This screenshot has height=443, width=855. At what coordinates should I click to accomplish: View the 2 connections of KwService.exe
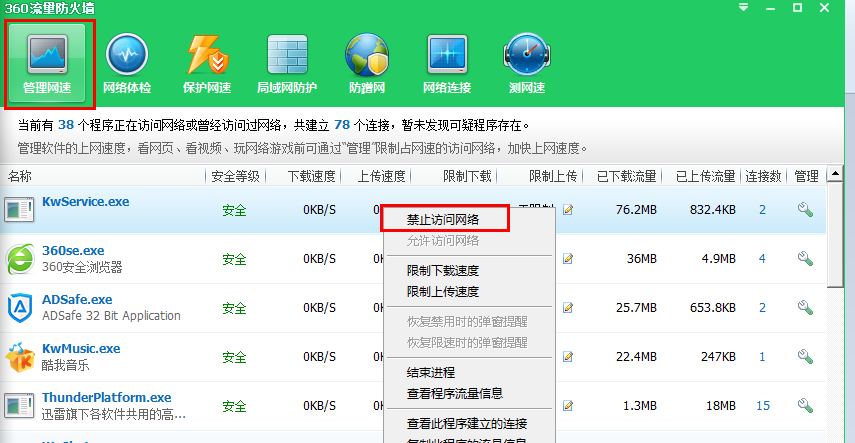762,210
